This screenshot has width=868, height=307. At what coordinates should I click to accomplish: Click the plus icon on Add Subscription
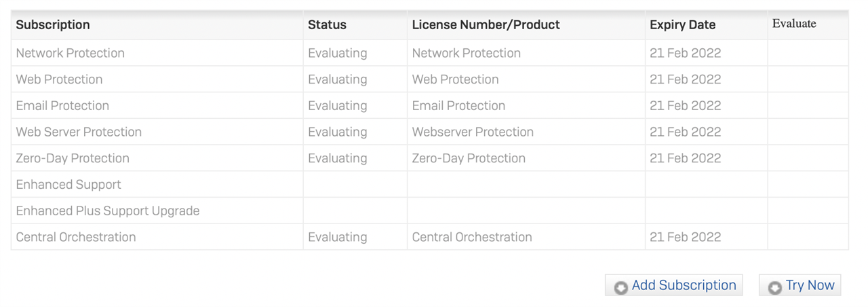point(620,288)
